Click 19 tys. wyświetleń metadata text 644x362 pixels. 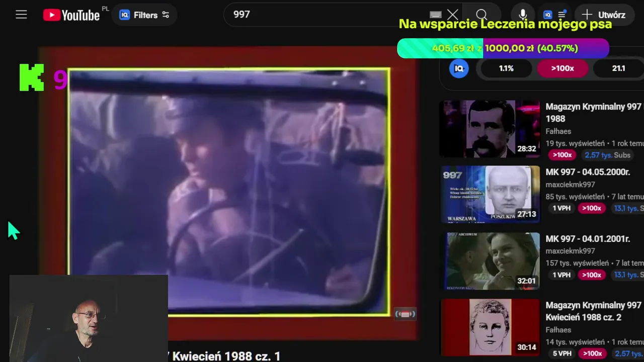point(575,143)
